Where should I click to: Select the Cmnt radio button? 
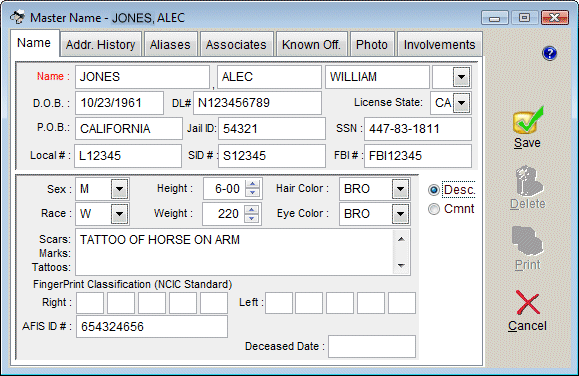pyautogui.click(x=434, y=209)
